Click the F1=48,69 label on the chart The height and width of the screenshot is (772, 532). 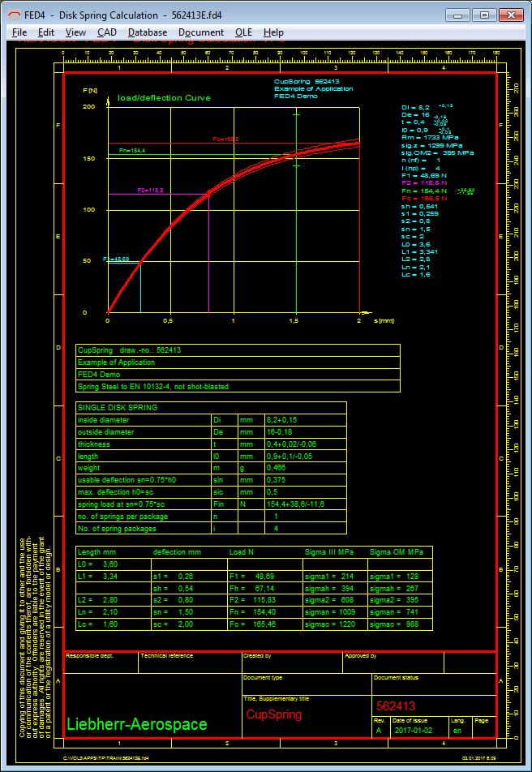tap(116, 259)
